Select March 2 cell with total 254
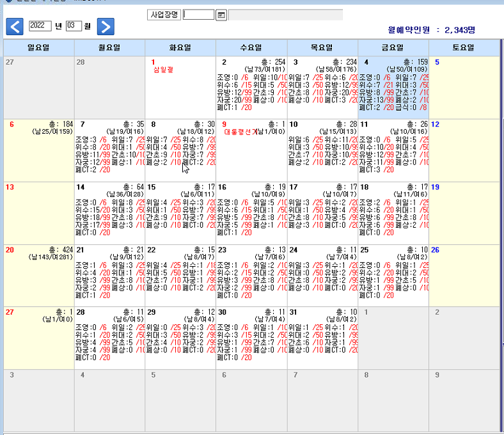The height and width of the screenshot is (435, 504). point(251,88)
